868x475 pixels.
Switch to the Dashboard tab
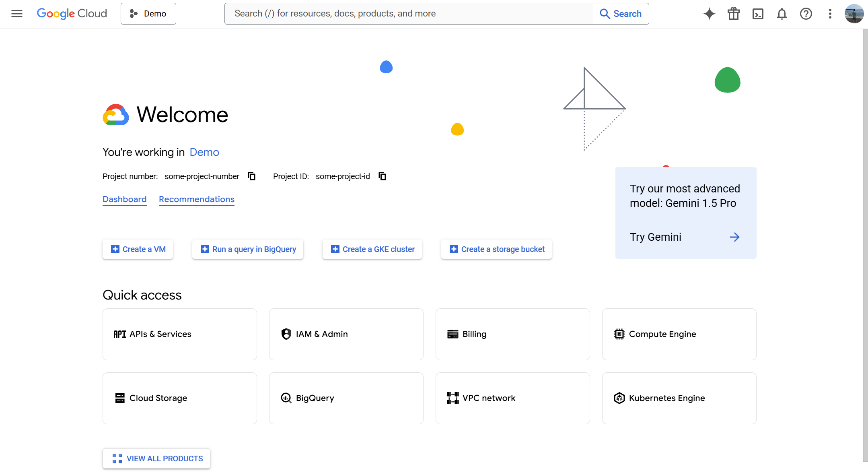[124, 199]
